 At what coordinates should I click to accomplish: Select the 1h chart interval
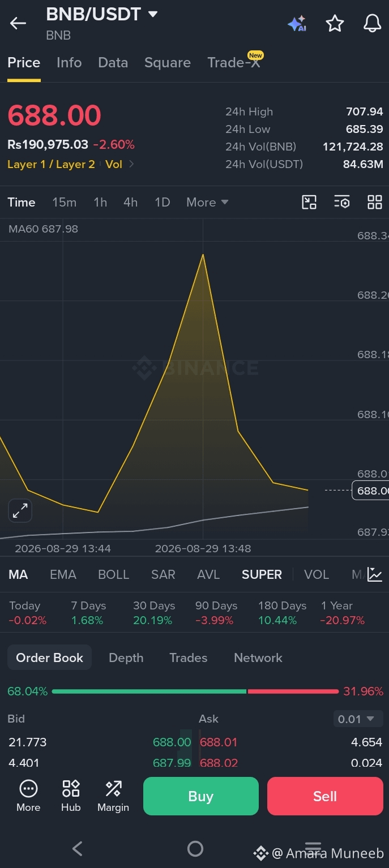coord(100,202)
